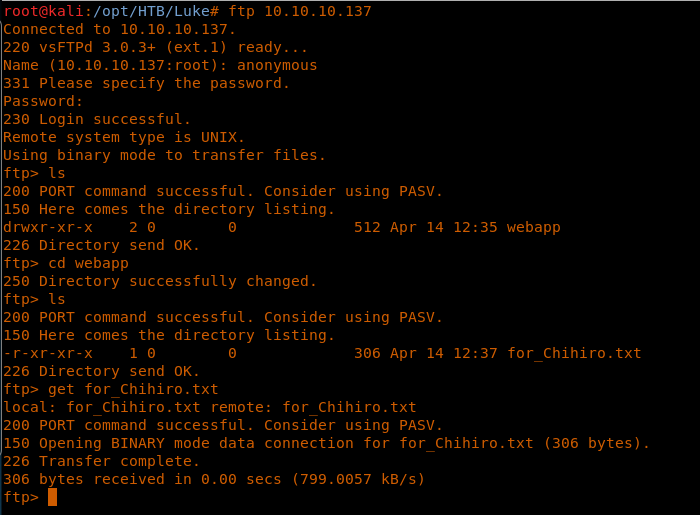700x515 pixels.
Task: Click the 'webapp' directory name in listing
Action: pyautogui.click(x=533, y=227)
